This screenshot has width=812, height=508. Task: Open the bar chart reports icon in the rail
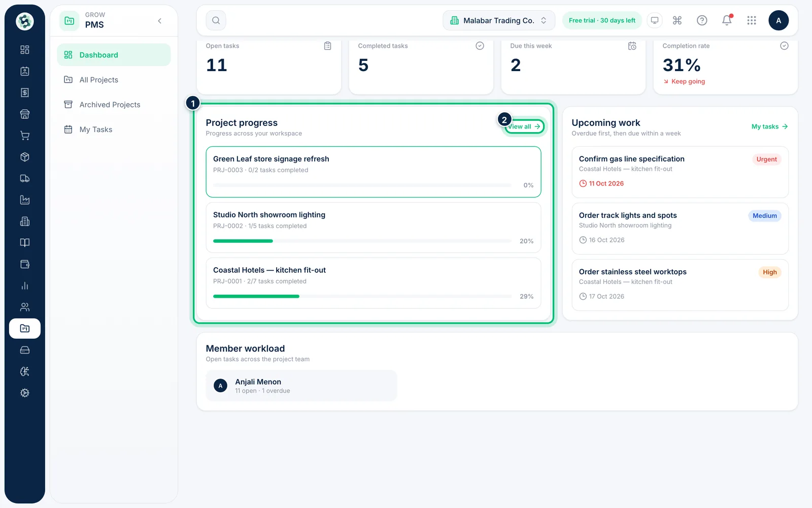pyautogui.click(x=24, y=285)
